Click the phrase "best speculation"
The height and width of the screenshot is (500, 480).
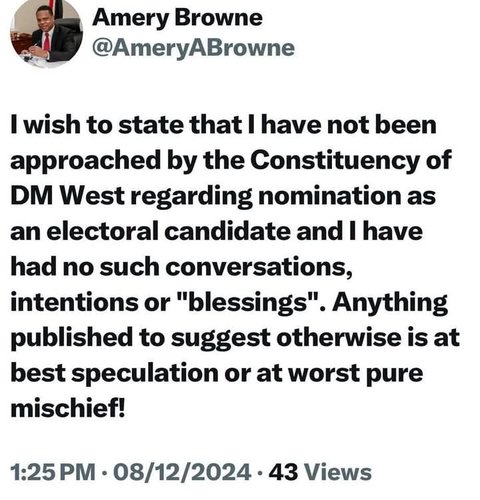114,373
